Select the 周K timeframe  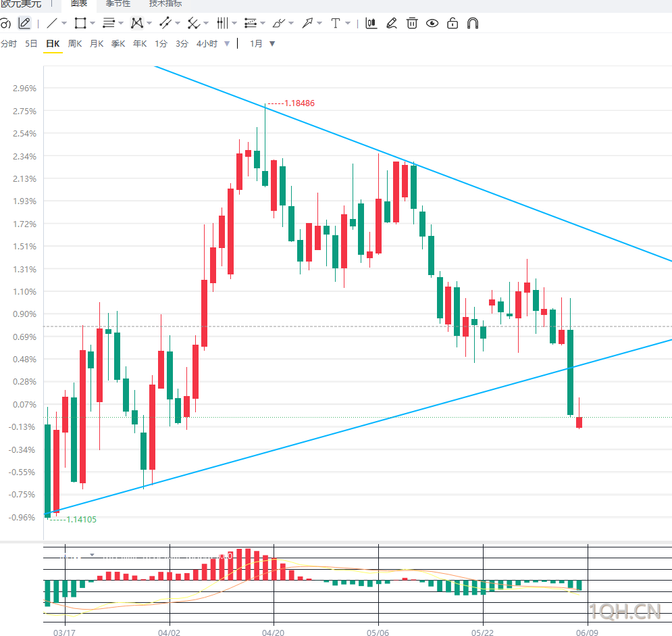click(x=75, y=44)
